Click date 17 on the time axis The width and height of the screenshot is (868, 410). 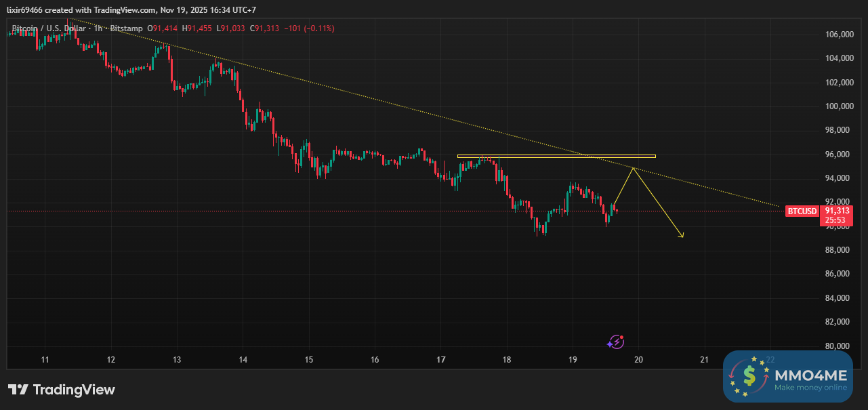pyautogui.click(x=440, y=360)
